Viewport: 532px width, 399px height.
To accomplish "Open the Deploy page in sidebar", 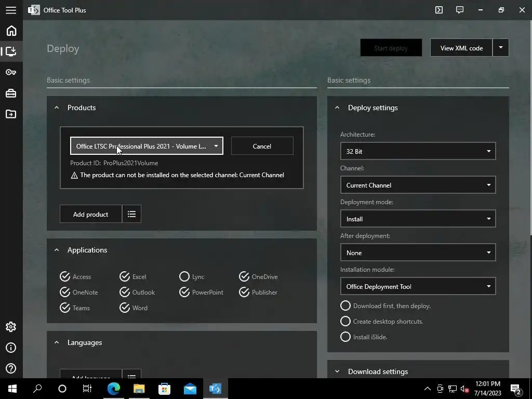I will point(11,51).
